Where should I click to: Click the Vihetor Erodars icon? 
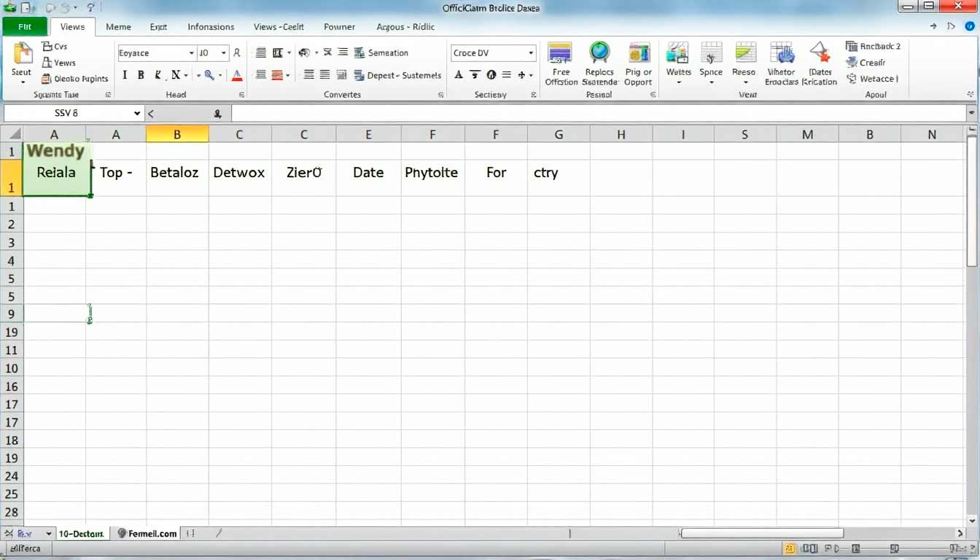pyautogui.click(x=782, y=64)
